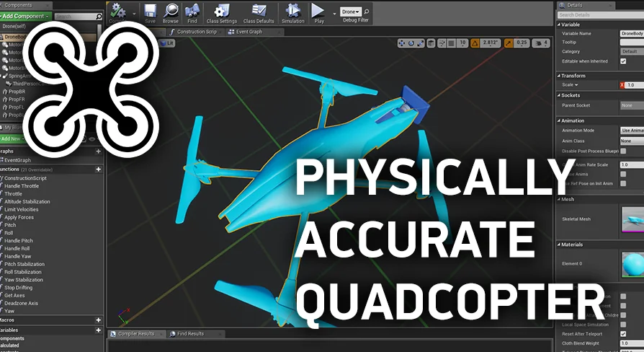Open Compile options dropdown arrow
This screenshot has width=644, height=352.
(134, 14)
